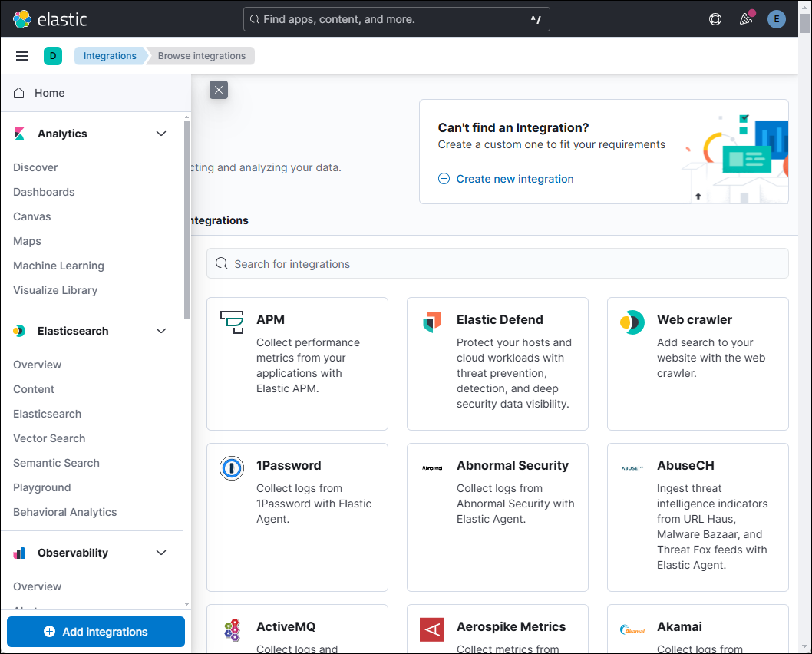The width and height of the screenshot is (812, 654).
Task: Click Create new integration link
Action: [x=514, y=179]
